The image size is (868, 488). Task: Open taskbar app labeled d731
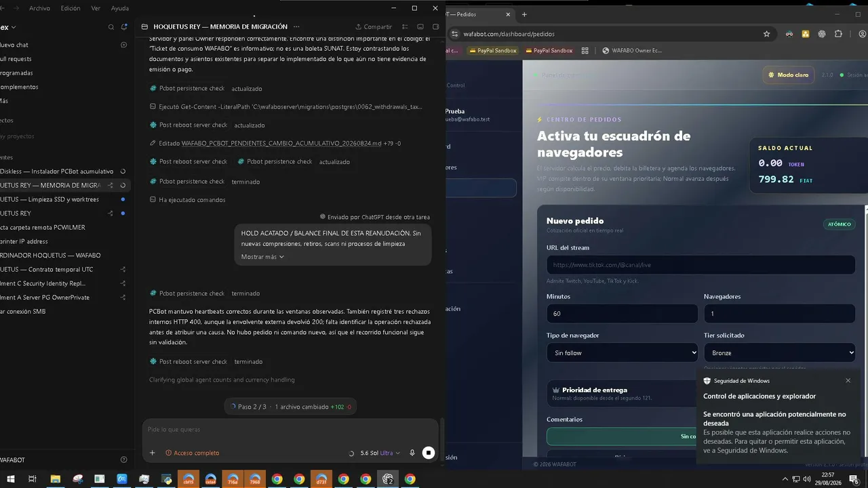point(321,479)
